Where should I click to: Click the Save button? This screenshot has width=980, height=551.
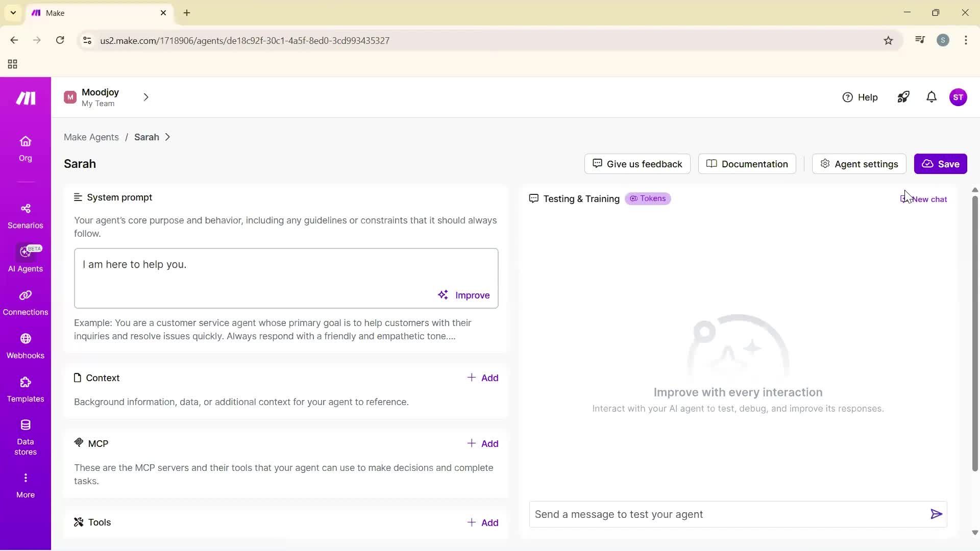click(x=940, y=164)
